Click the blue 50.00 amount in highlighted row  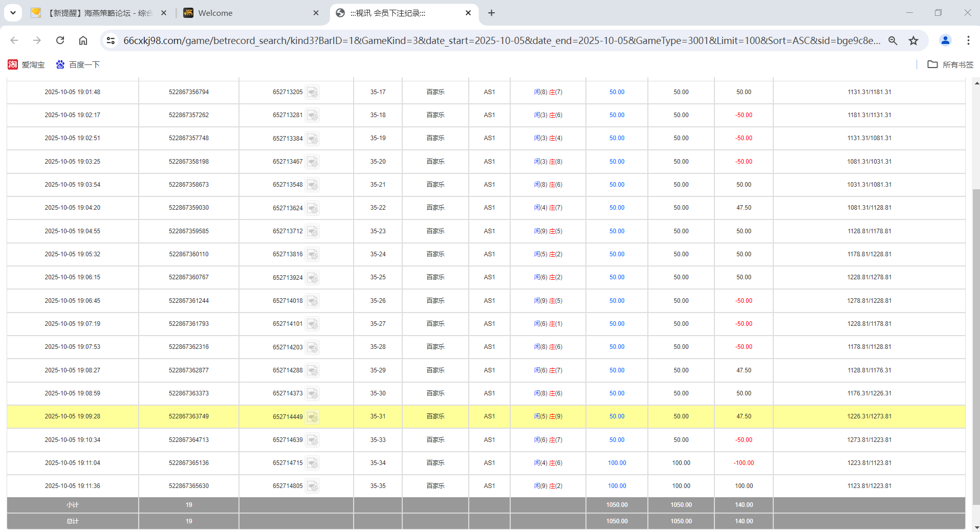pyautogui.click(x=616, y=416)
